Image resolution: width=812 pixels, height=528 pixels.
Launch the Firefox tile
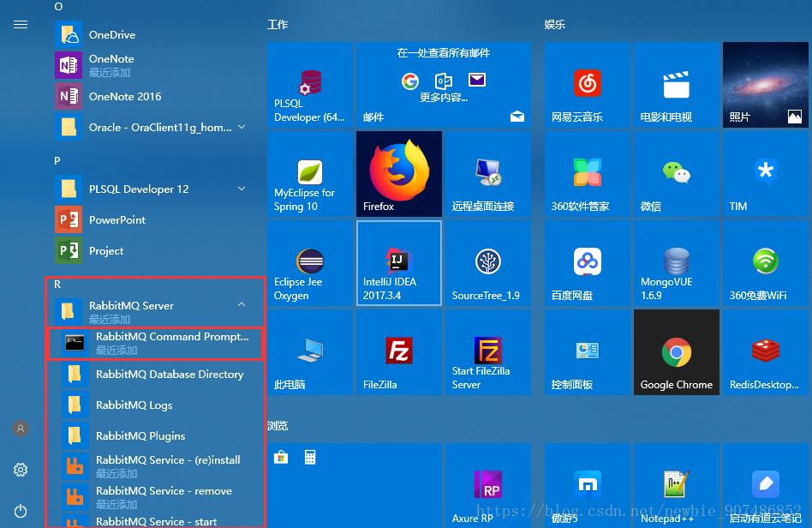399,174
